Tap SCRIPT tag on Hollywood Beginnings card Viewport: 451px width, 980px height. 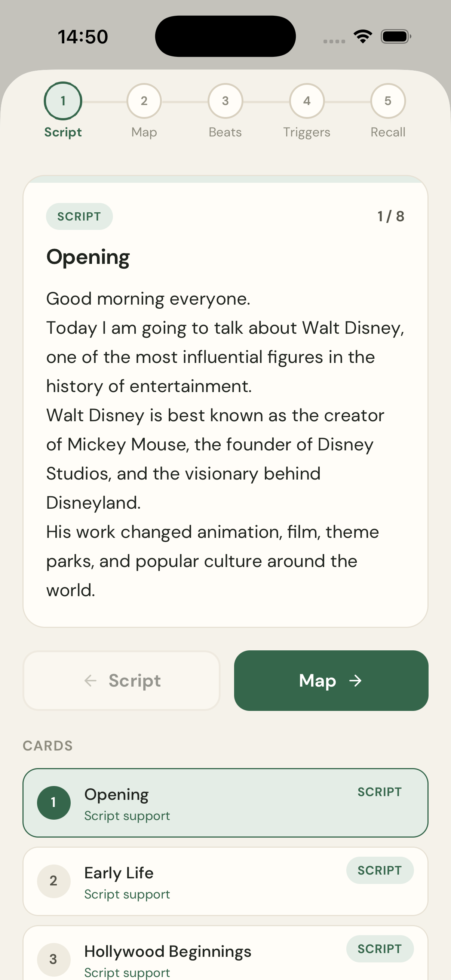tap(380, 949)
